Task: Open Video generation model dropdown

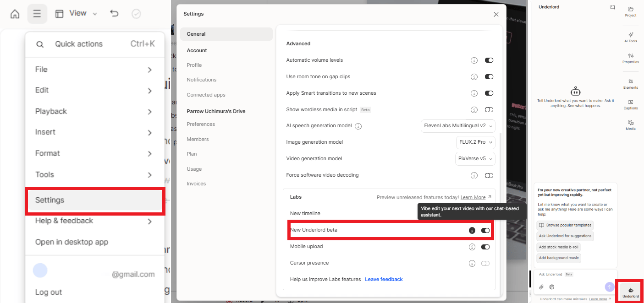Action: tap(475, 159)
